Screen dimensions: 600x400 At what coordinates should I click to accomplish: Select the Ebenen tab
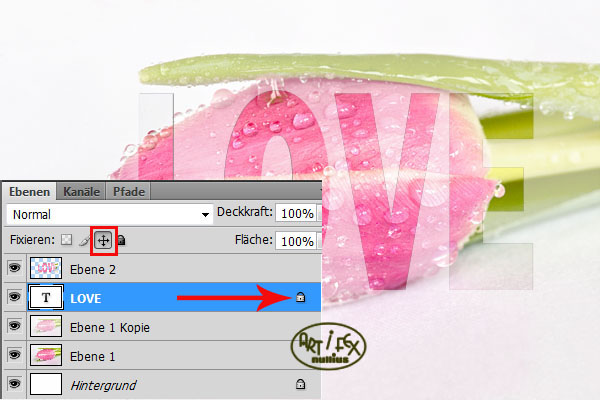pos(29,191)
